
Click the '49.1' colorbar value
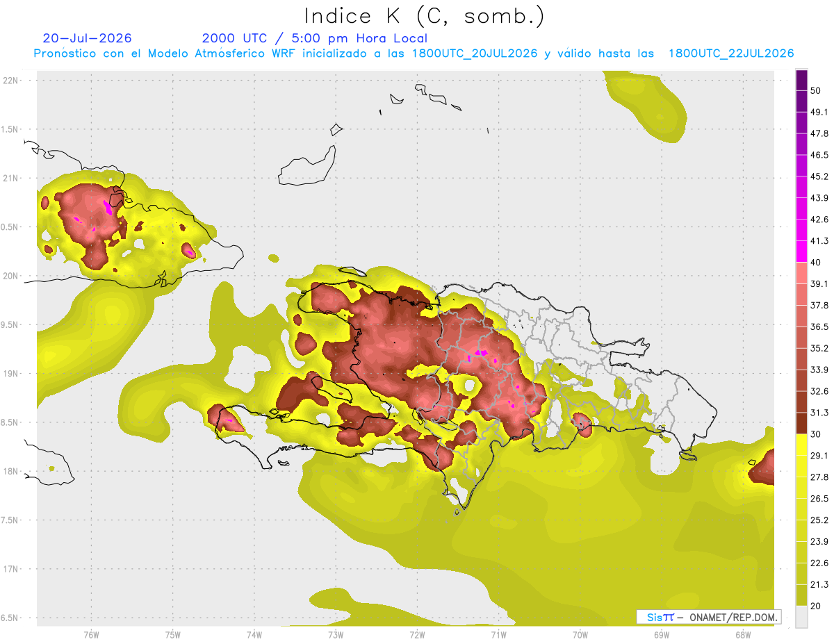[x=819, y=112]
